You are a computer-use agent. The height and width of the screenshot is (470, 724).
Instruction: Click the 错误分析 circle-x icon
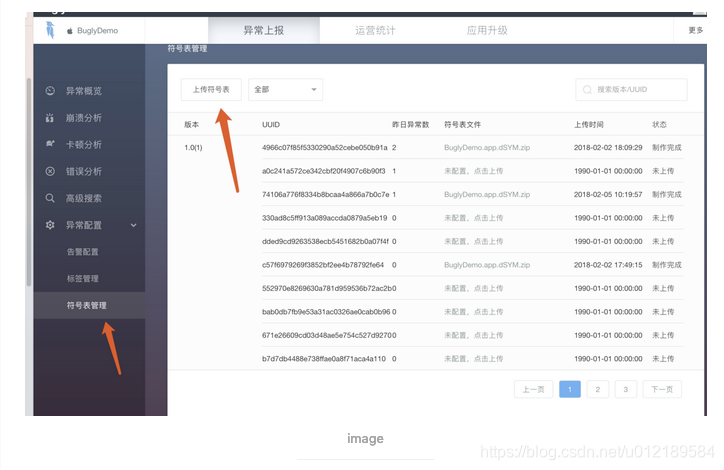click(x=50, y=171)
